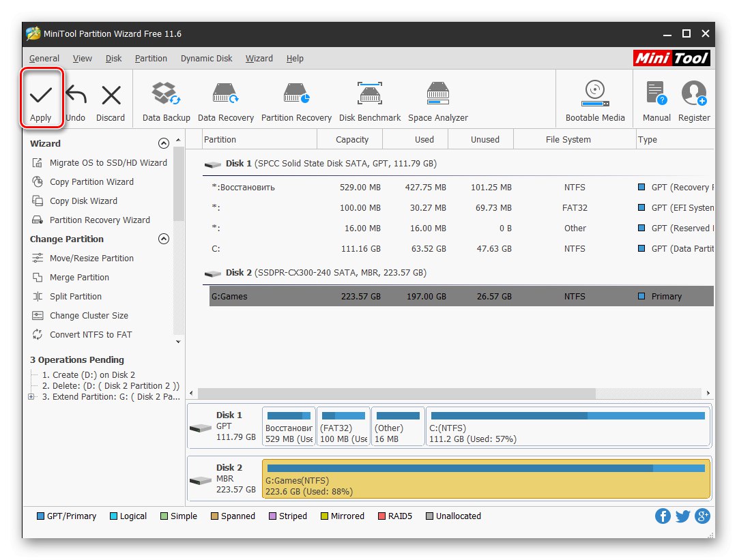Expand the Extend Partition pending operation
Screen dimensions: 737x560
pos(31,396)
